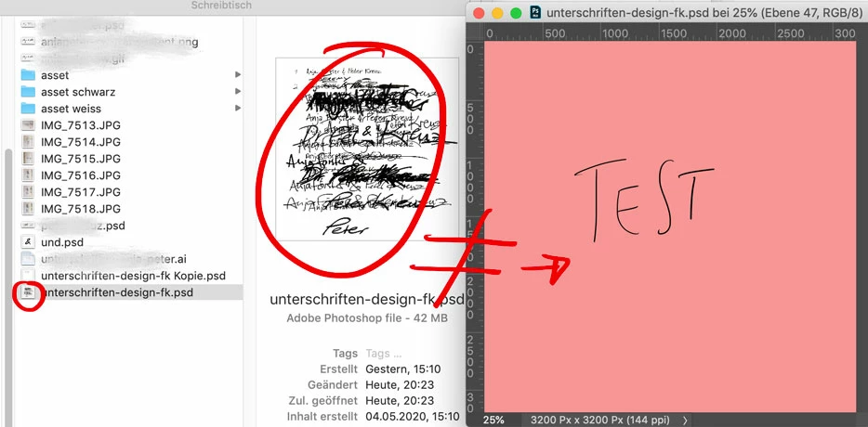This screenshot has height=427, width=868.
Task: Click the asset schwarz folder icon
Action: click(28, 92)
